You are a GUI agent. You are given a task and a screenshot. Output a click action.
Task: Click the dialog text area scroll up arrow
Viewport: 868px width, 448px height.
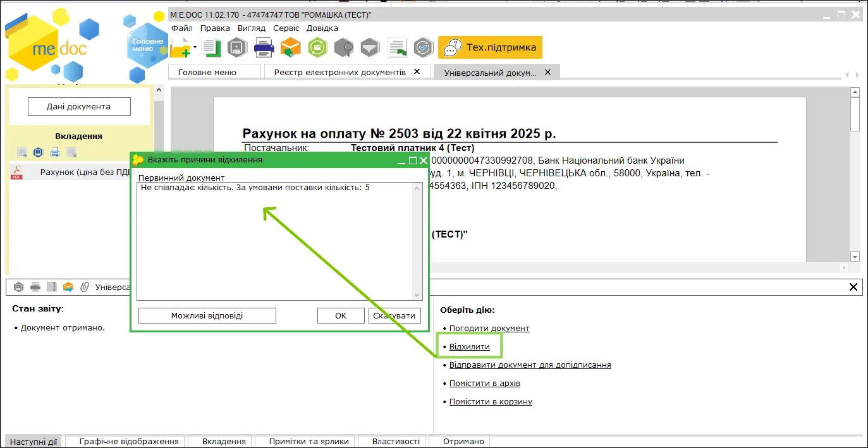click(x=417, y=188)
